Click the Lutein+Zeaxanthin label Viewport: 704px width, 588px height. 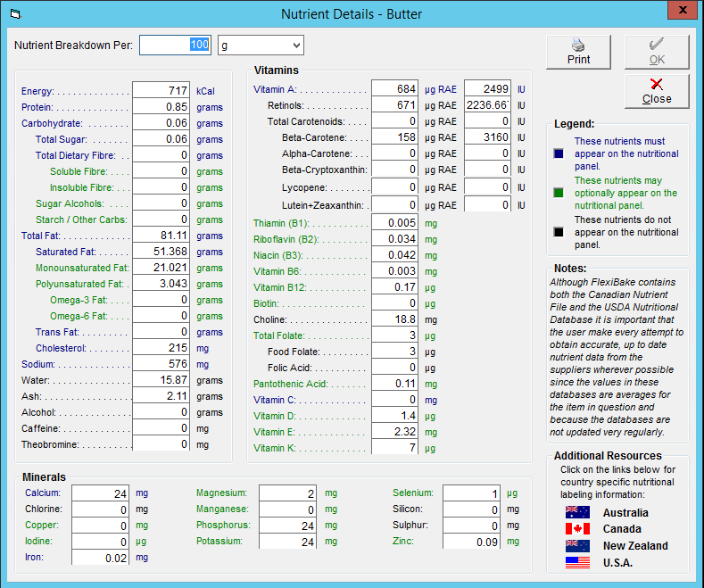[x=323, y=205]
